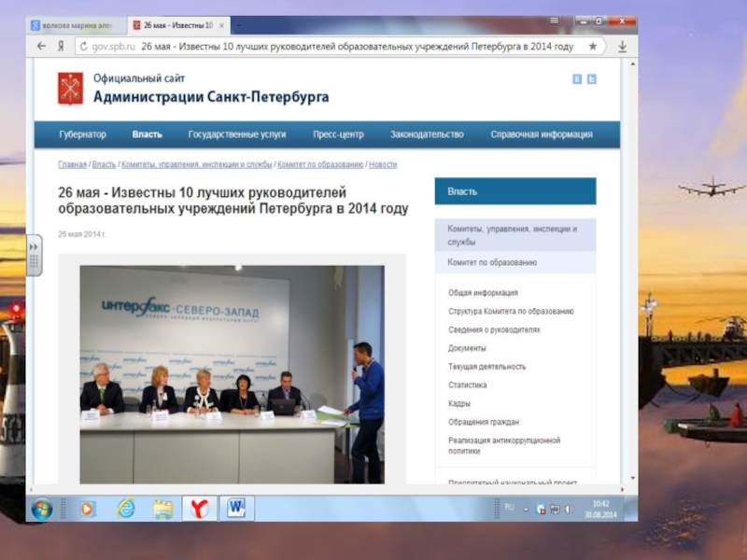747x560 pixels.
Task: Open the browser downloads arrow icon
Action: [x=622, y=46]
